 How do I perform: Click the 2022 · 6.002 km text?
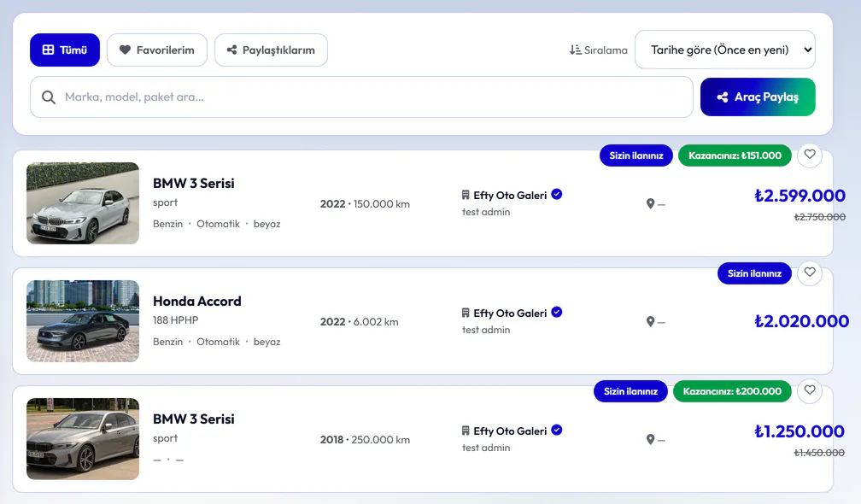(359, 322)
